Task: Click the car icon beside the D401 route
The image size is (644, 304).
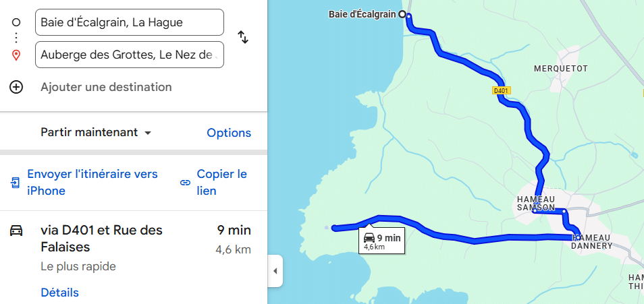Action: pyautogui.click(x=16, y=231)
